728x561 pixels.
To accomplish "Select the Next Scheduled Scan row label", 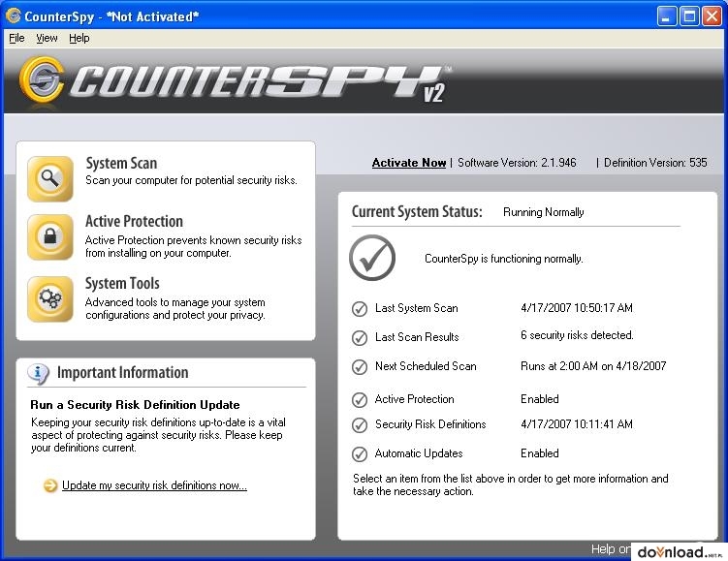I will click(x=426, y=366).
